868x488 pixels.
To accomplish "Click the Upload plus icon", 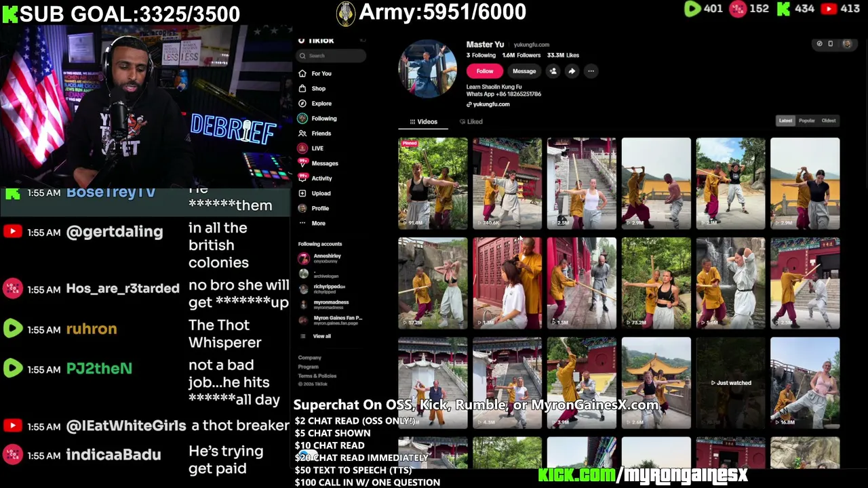I will 302,193.
